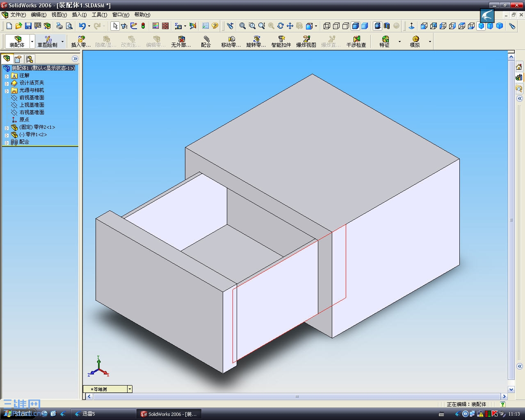The image size is (525, 420).
Task: Click the 模拟 simulation button
Action: click(x=415, y=41)
